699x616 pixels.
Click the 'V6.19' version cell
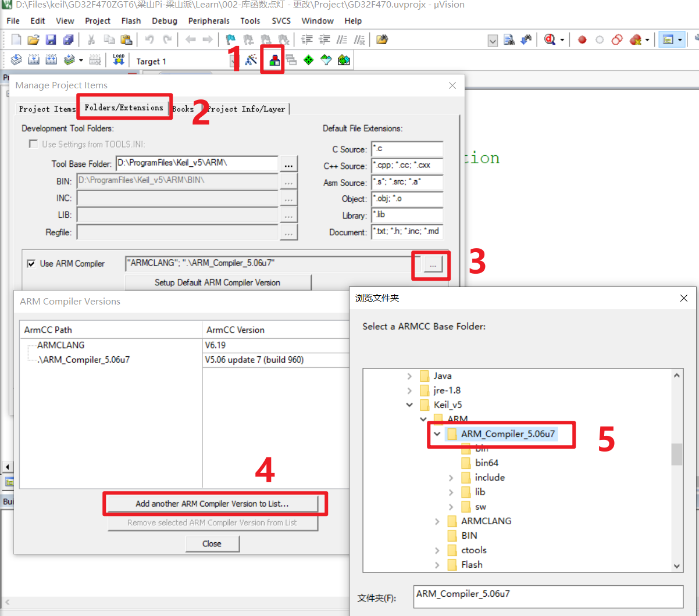[215, 345]
